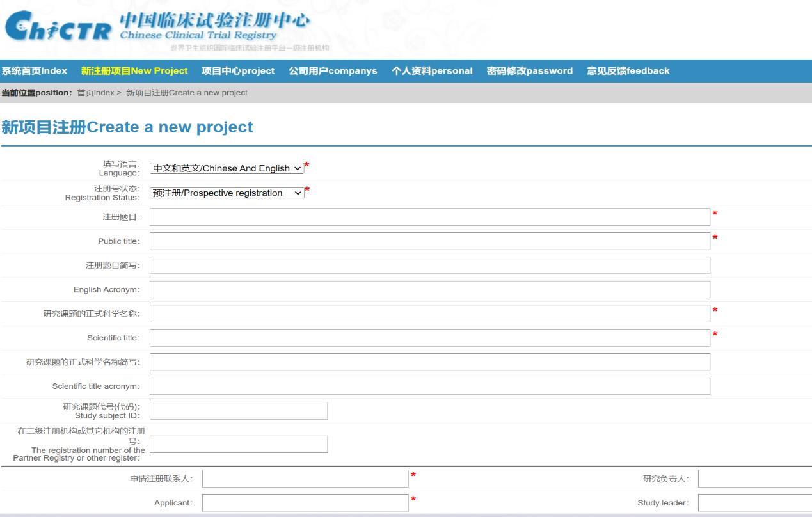Click the 注册题目 input field
The width and height of the screenshot is (812, 517).
(x=429, y=217)
